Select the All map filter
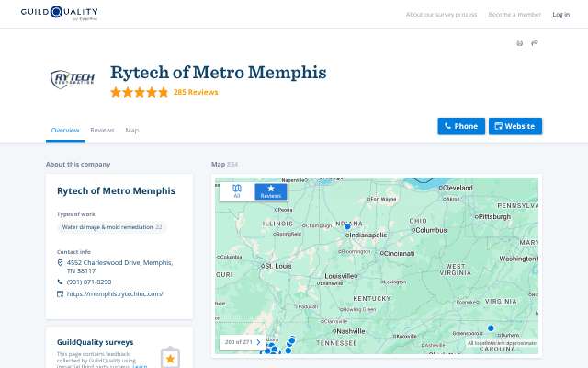This screenshot has height=368, width=588. point(237,191)
